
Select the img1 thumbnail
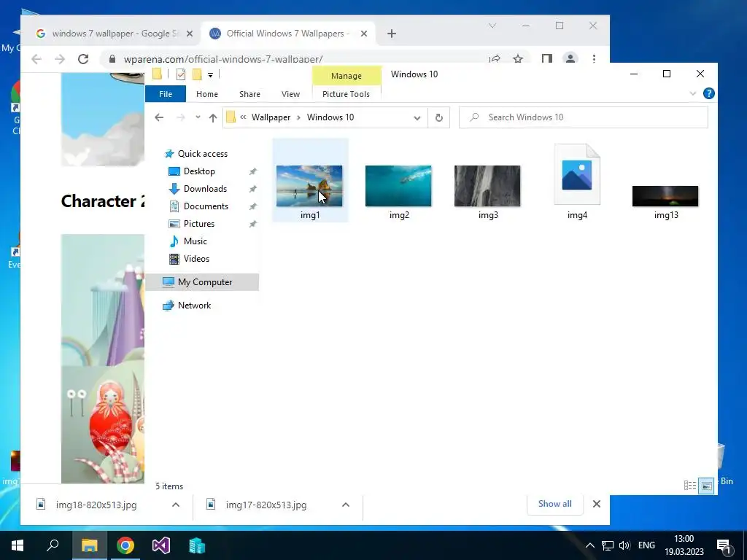point(309,186)
